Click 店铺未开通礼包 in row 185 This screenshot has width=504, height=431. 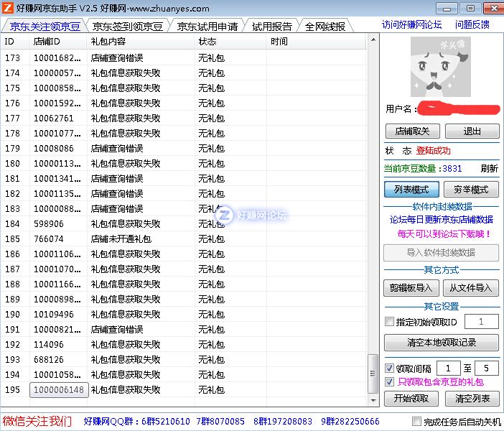click(121, 239)
